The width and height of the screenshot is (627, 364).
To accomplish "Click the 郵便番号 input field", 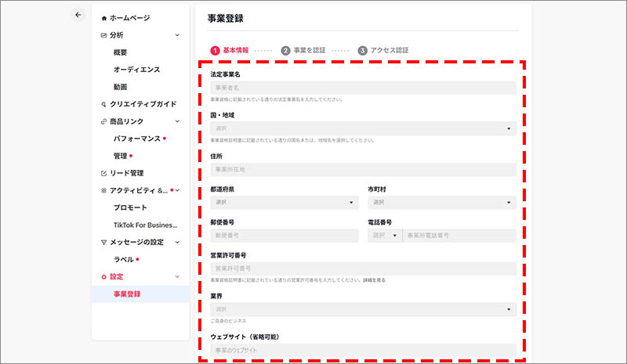I will click(x=284, y=236).
